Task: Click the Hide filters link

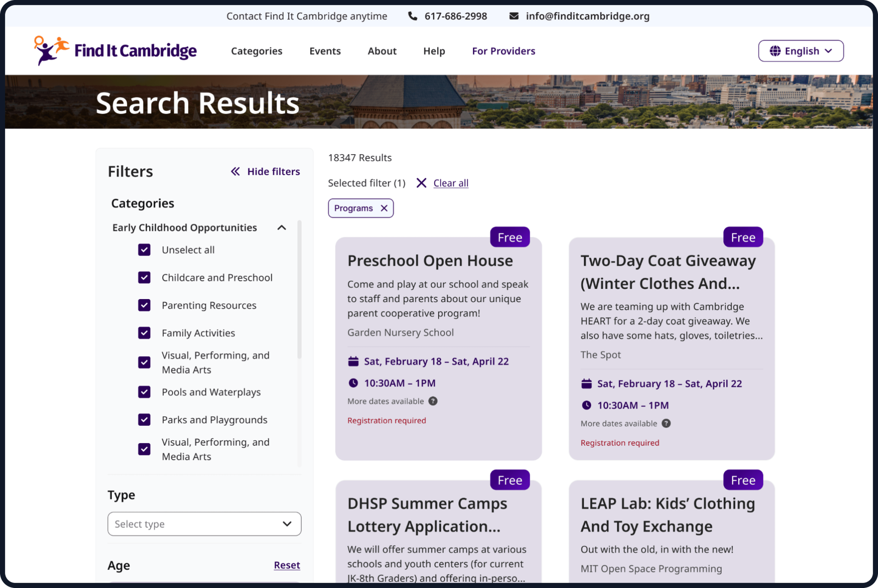Action: [x=273, y=171]
